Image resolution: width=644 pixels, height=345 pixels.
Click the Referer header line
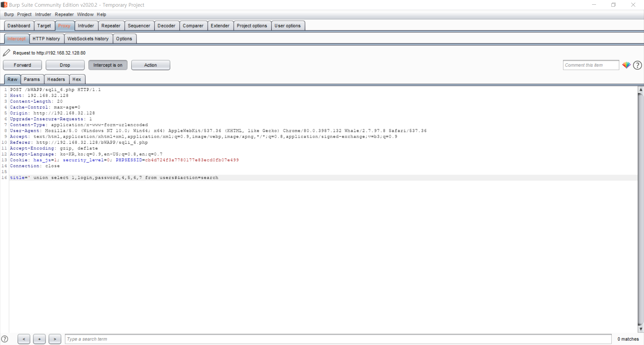(79, 142)
